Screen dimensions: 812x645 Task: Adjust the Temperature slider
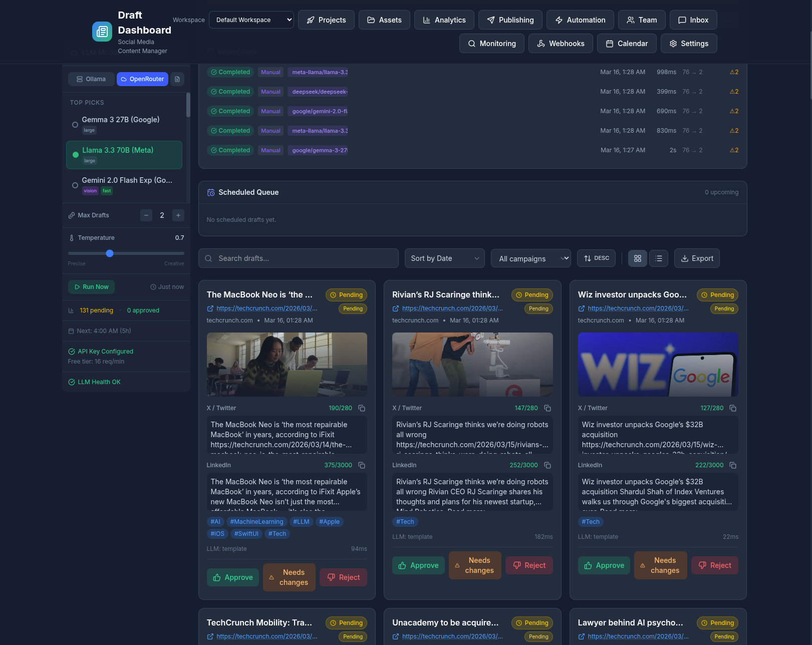tap(110, 253)
